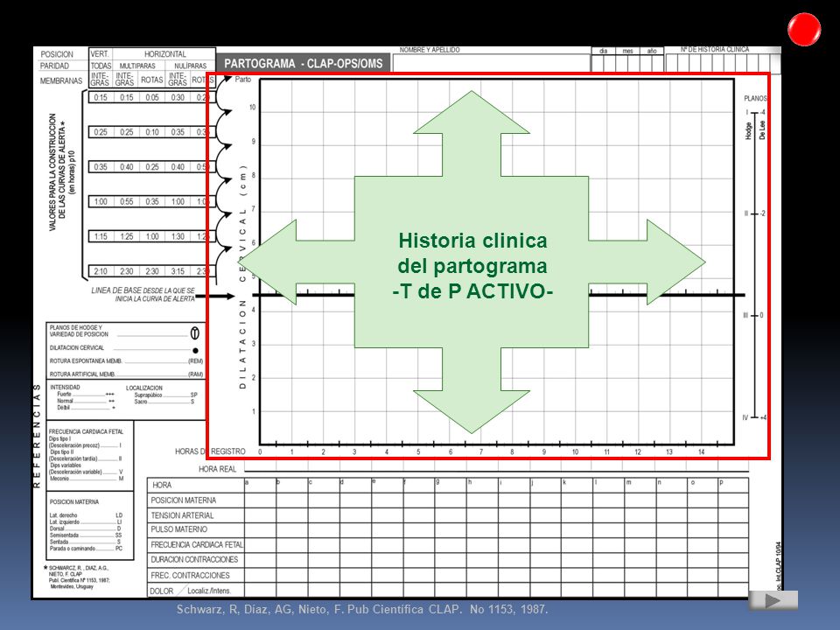Click the '0:55' value cell
Image resolution: width=840 pixels, height=630 pixels.
(x=126, y=202)
